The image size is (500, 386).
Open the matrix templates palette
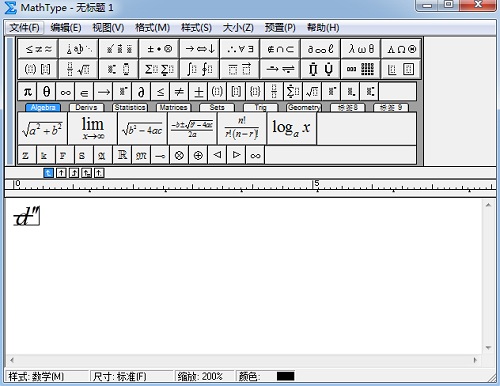coord(361,69)
